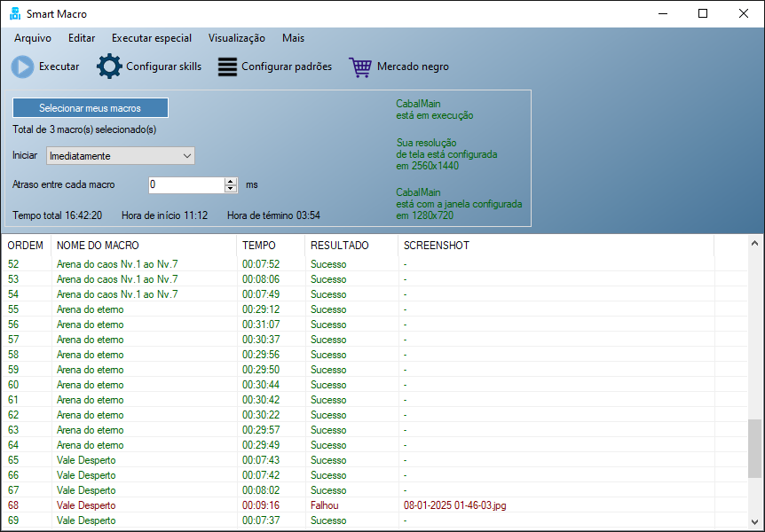Select row 68 Vale Desperto failed entry
Screen dimensions: 765x532
point(86,505)
